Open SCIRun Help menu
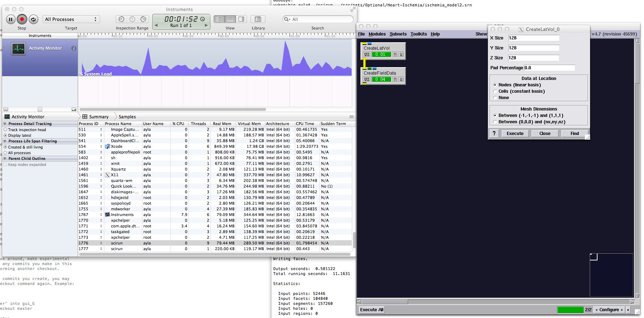 [435, 34]
